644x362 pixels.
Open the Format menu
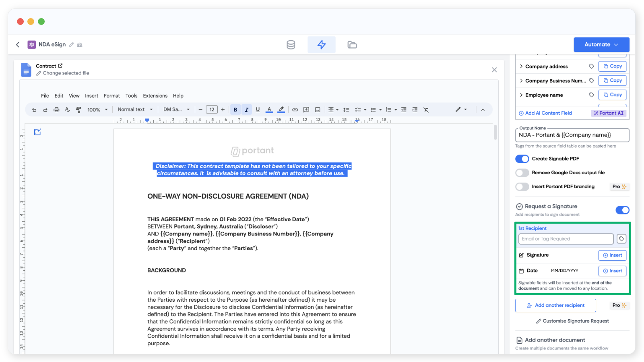[x=112, y=96]
